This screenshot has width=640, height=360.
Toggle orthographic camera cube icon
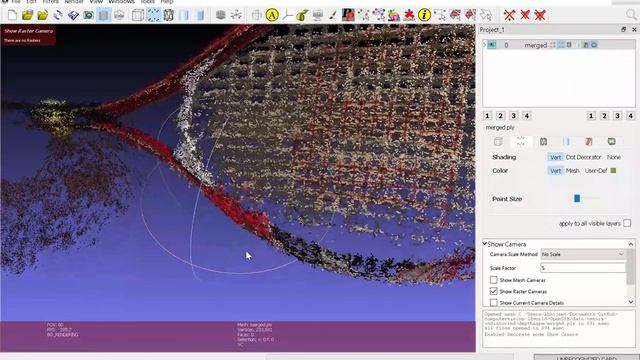pyautogui.click(x=257, y=16)
